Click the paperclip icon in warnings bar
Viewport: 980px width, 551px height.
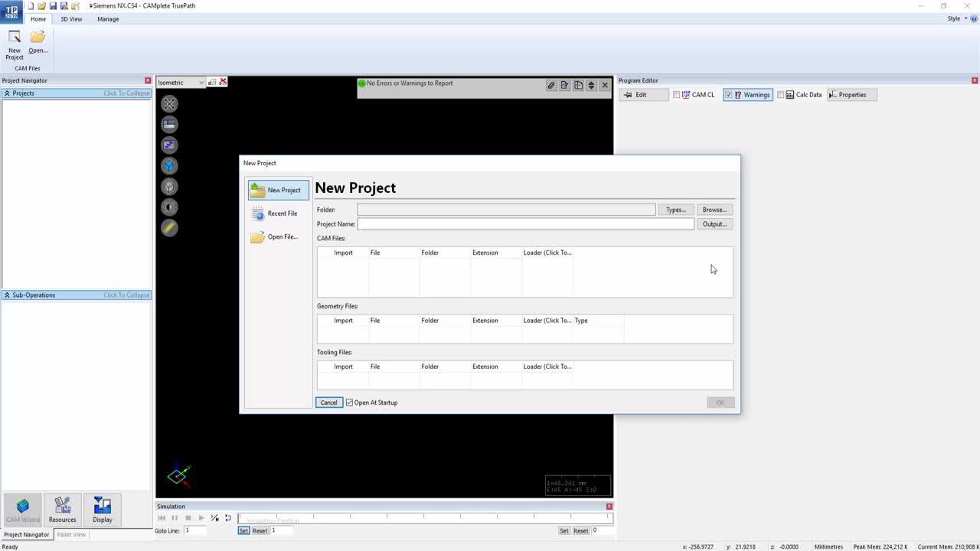click(551, 85)
